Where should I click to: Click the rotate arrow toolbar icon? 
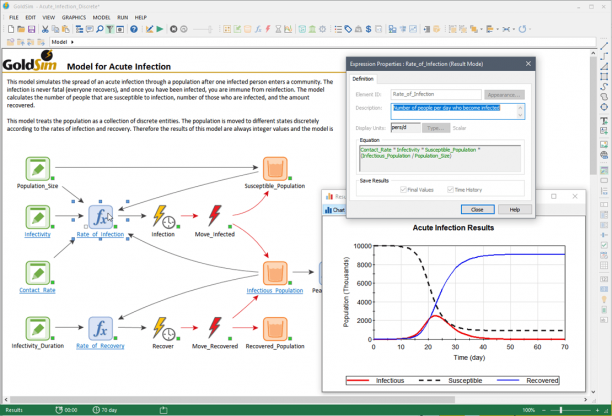(x=522, y=29)
